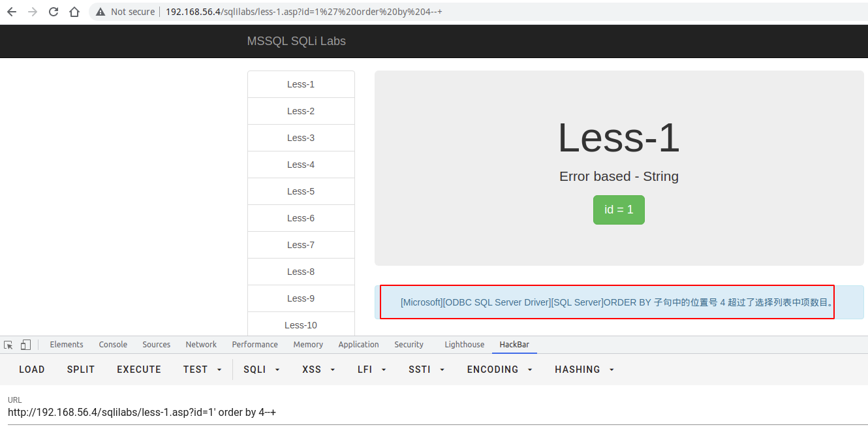
Task: Expand the HackBar ENCODING dropdown
Action: (x=500, y=370)
